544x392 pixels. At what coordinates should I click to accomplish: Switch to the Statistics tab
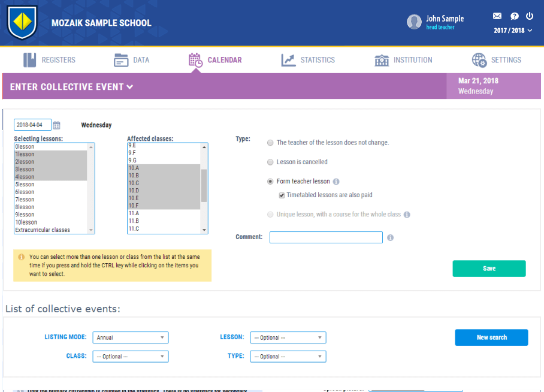[x=309, y=60]
